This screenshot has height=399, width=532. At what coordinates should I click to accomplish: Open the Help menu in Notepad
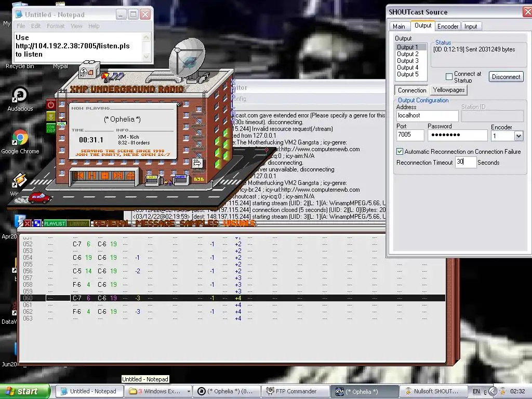tap(94, 26)
